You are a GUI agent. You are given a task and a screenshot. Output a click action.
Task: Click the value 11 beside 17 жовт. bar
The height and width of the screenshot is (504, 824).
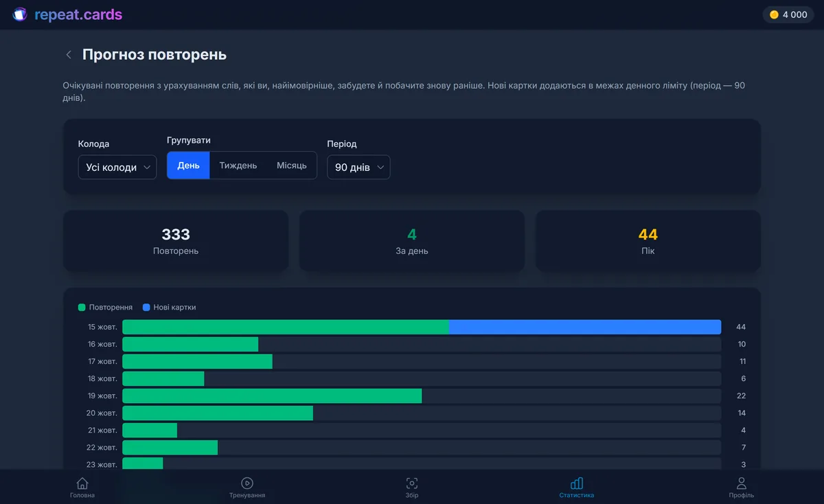pos(742,361)
